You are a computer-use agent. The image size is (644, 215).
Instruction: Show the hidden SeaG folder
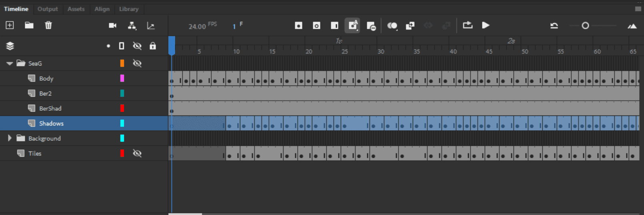[x=137, y=63]
